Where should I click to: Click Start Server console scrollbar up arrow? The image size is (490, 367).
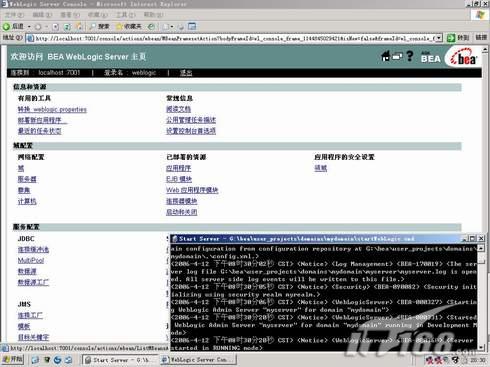481,248
